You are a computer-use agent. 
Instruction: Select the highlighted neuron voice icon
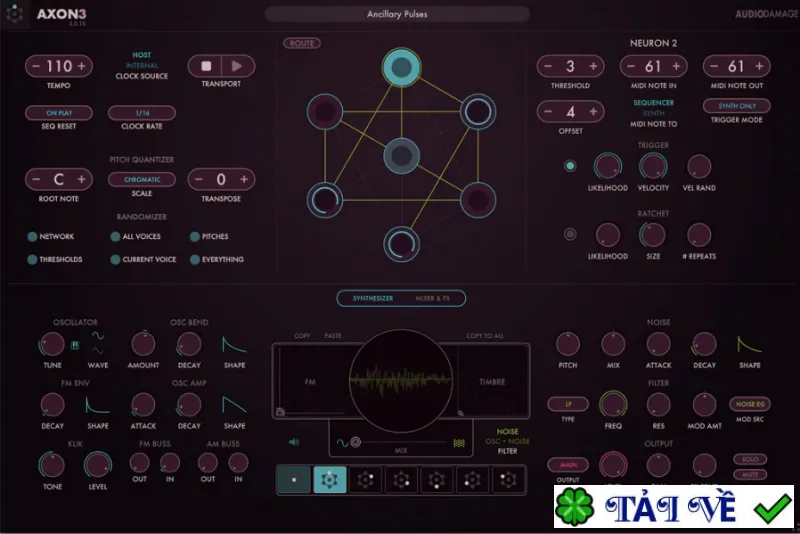click(330, 479)
